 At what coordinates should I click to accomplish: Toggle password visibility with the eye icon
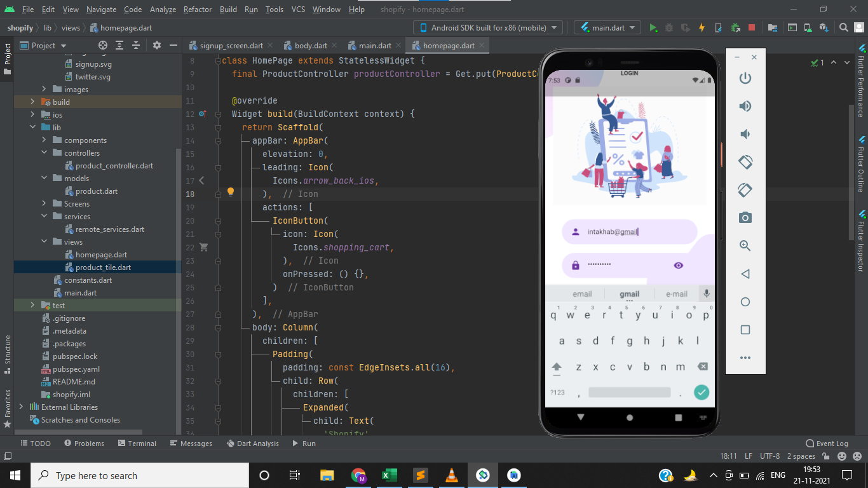click(x=678, y=265)
